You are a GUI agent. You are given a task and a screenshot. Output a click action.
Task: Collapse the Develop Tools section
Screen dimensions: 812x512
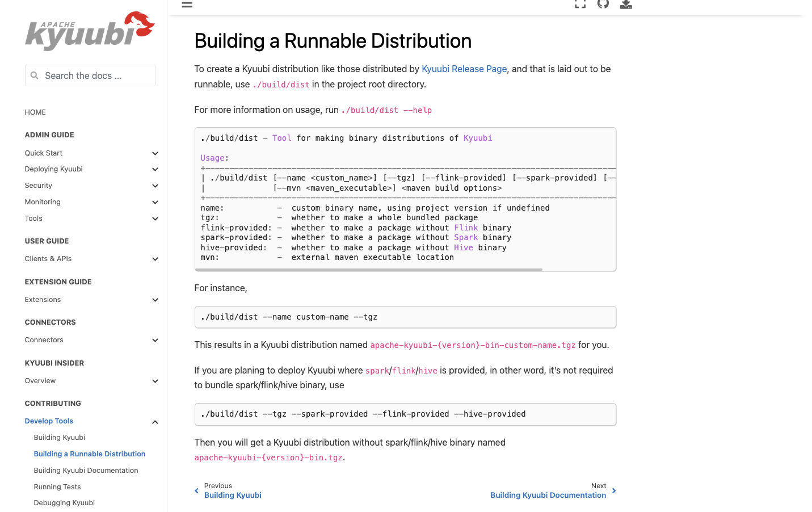[155, 422]
